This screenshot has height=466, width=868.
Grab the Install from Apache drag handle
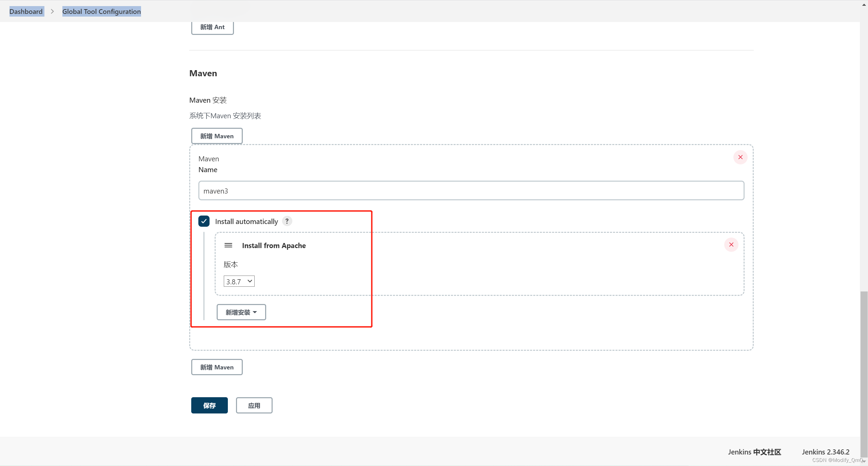click(229, 245)
